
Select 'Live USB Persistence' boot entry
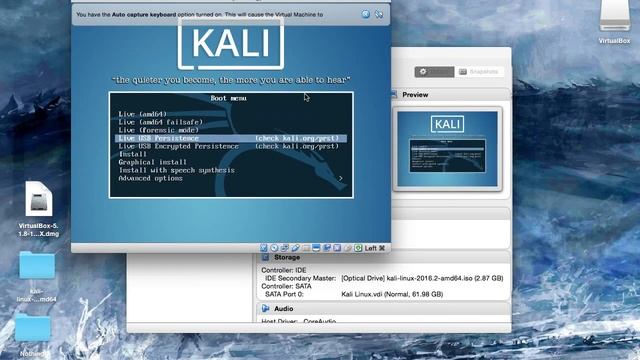coord(231,138)
